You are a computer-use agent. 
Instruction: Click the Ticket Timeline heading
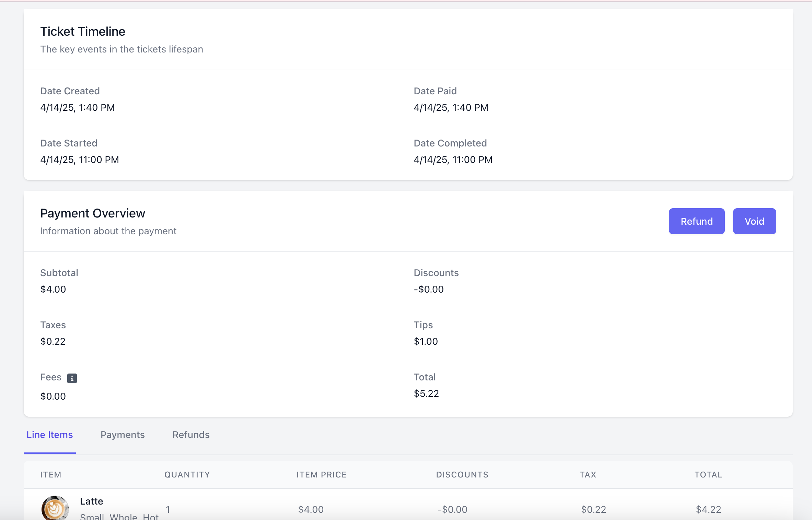pos(83,31)
